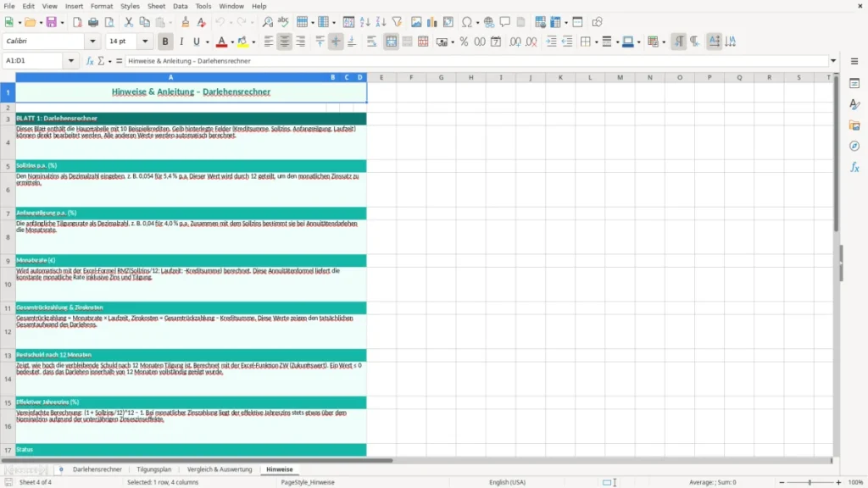Run the spelling check

[283, 22]
